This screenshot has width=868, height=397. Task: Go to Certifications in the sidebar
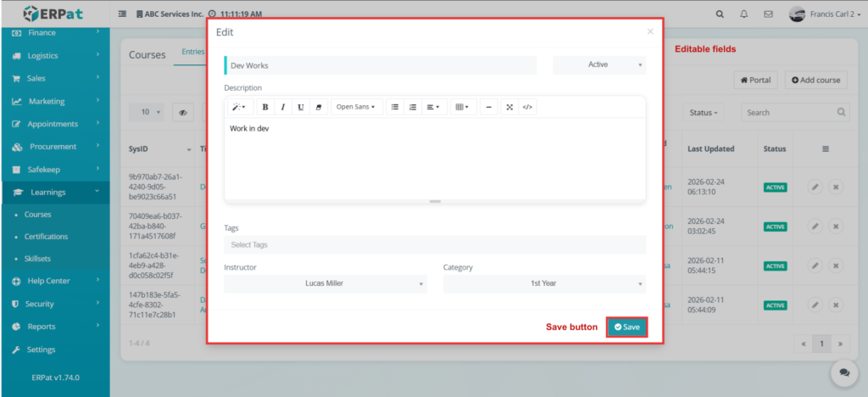click(46, 237)
